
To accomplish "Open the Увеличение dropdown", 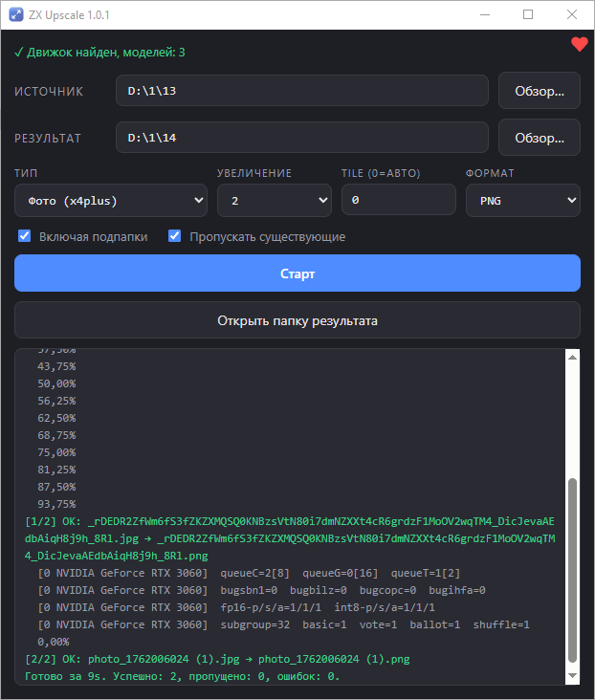I will [275, 201].
